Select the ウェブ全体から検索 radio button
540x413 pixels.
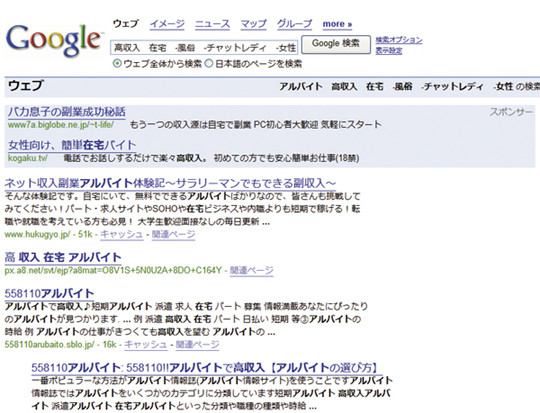[x=117, y=64]
